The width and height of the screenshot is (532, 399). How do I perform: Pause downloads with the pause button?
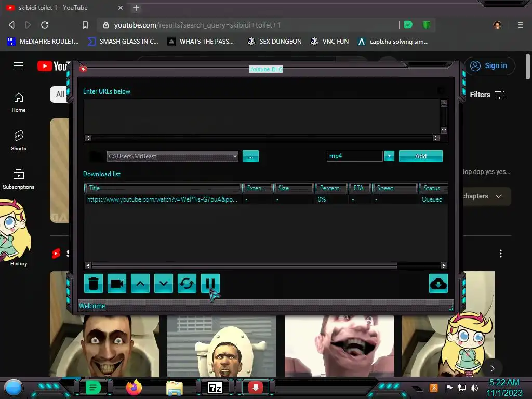pyautogui.click(x=210, y=283)
